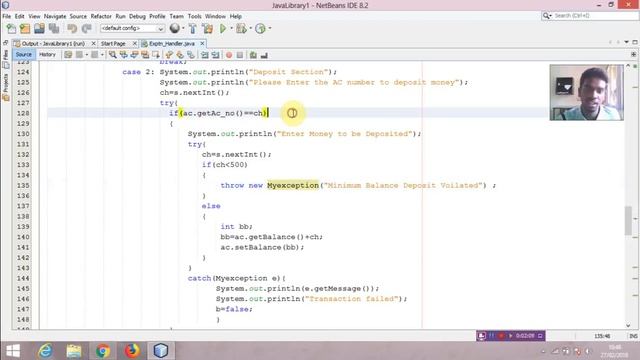This screenshot has height=360, width=640.
Task: Click the Find Selection magnifier icon
Action: (113, 55)
